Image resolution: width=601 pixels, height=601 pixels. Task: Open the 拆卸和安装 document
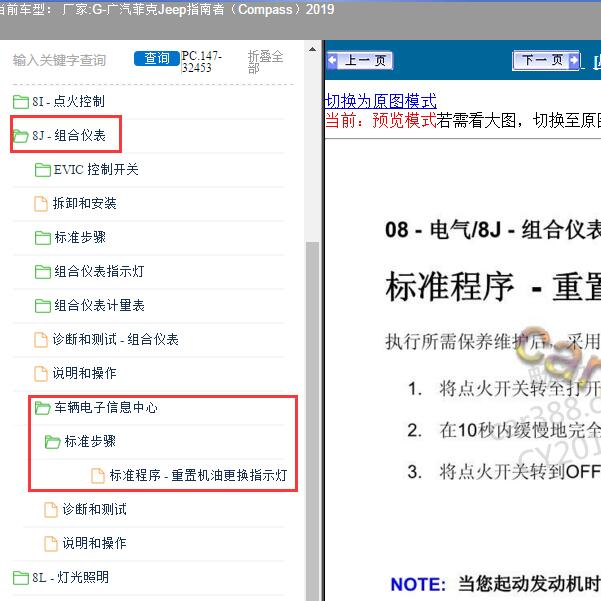[x=84, y=203]
